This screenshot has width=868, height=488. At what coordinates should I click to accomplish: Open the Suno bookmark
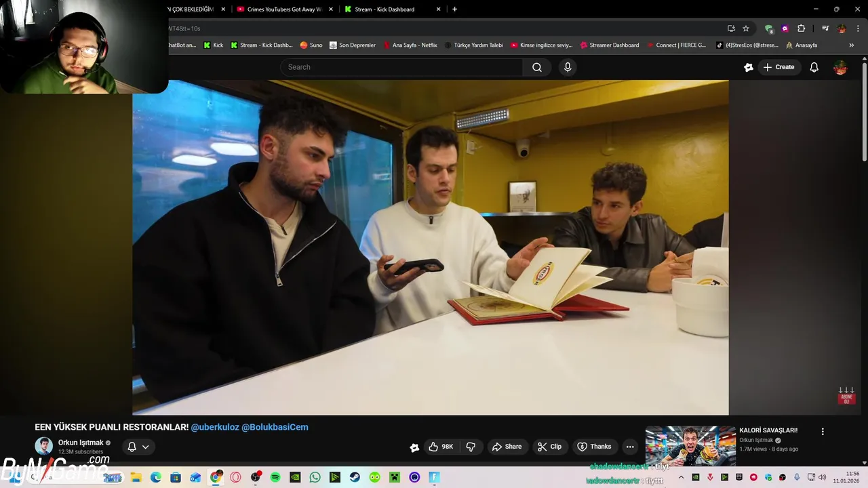pyautogui.click(x=311, y=45)
